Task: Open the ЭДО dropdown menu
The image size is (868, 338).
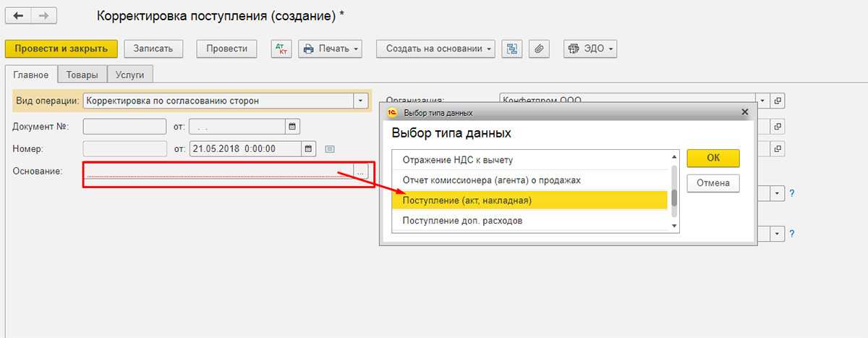Action: (590, 48)
